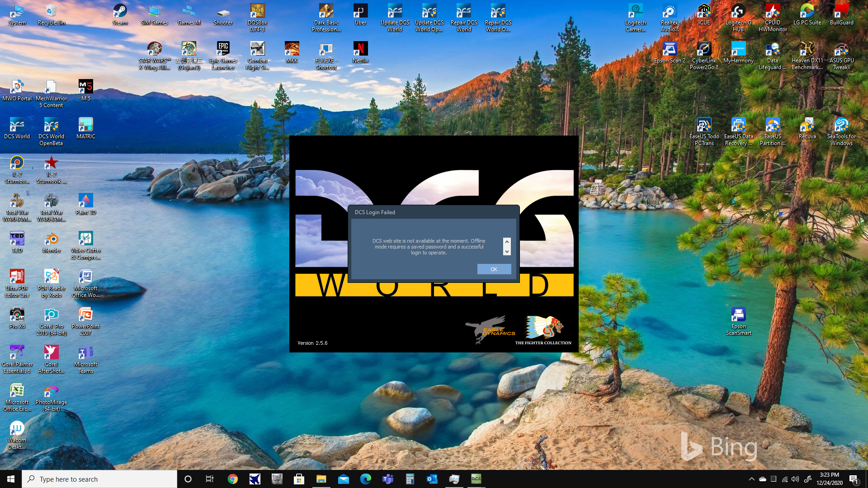Select the Netflix desktop shortcut

click(360, 52)
